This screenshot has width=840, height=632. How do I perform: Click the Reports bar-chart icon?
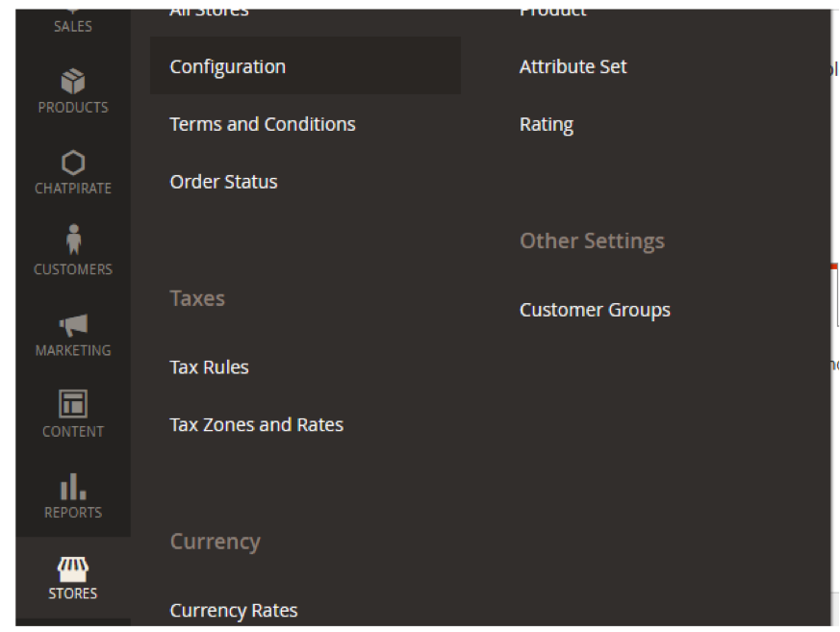pos(72,487)
